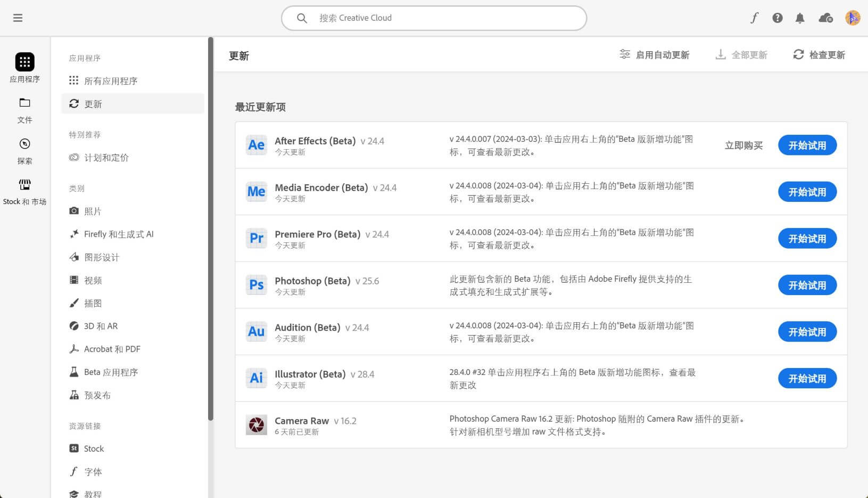Image resolution: width=868 pixels, height=498 pixels.
Task: Click the Audition app icon
Action: coord(256,331)
